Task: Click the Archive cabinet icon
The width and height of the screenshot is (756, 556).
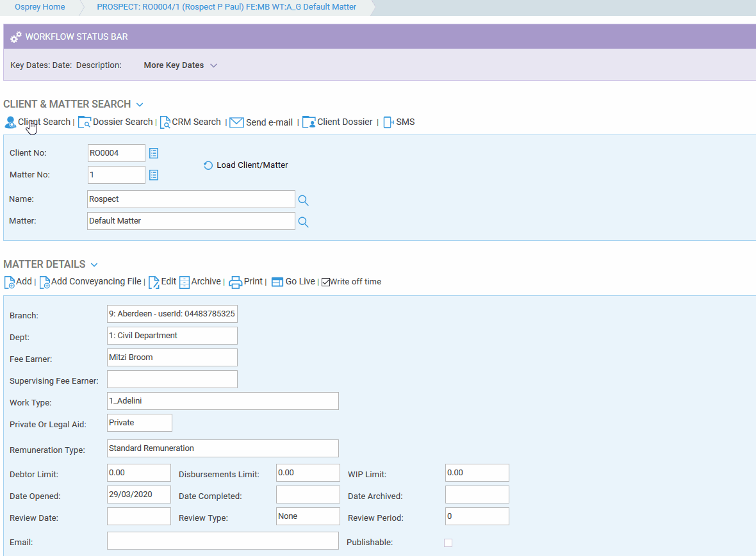Action: click(184, 282)
